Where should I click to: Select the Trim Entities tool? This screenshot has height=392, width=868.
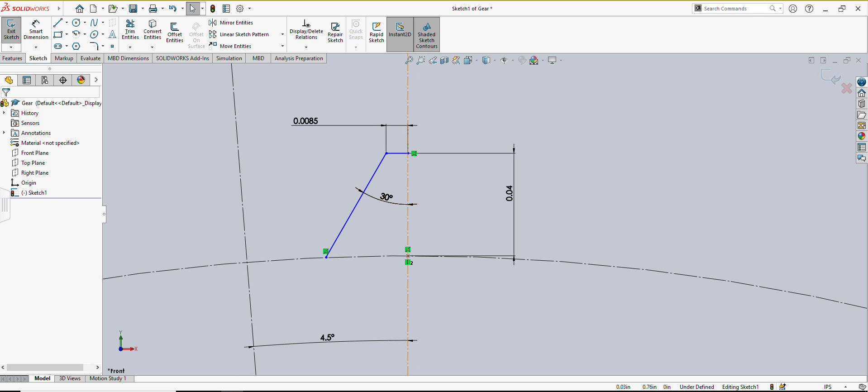(130, 30)
